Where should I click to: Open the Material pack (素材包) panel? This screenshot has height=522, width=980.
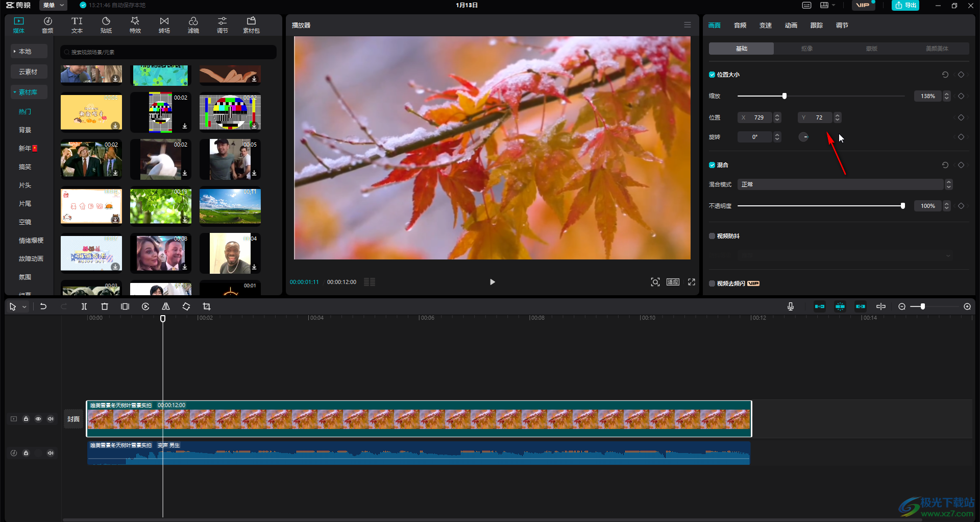[252, 25]
